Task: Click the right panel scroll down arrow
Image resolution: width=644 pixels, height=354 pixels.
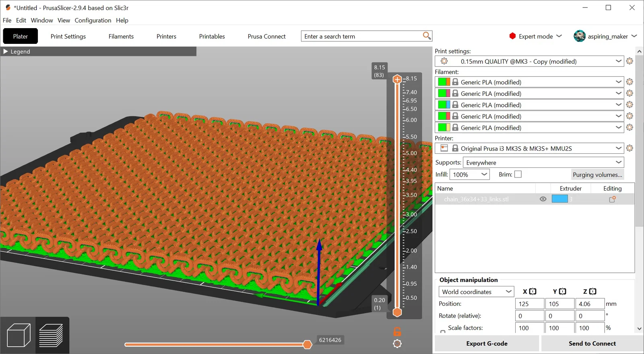Action: [639, 329]
